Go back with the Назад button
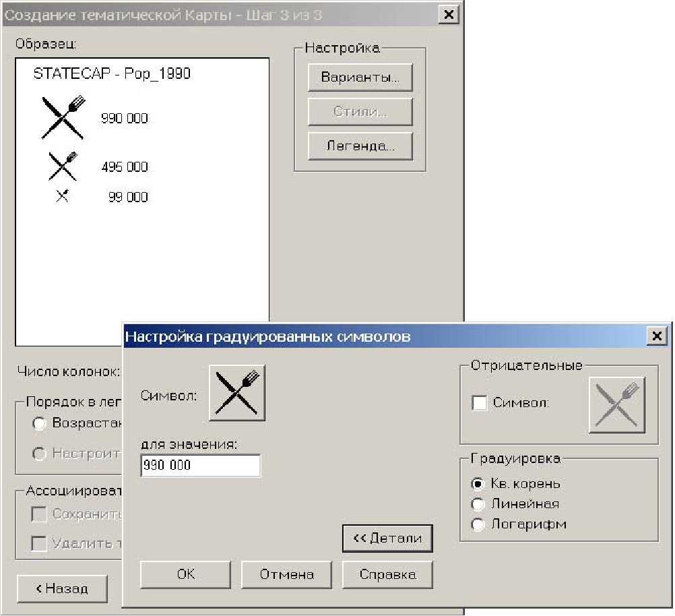The width and height of the screenshot is (675, 616). point(62,588)
